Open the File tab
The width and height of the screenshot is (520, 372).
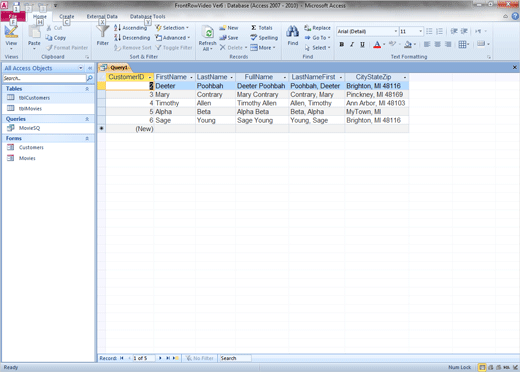click(13, 16)
